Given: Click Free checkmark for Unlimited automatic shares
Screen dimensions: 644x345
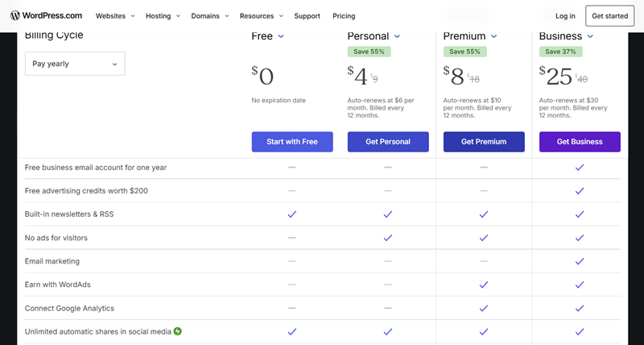Looking at the screenshot, I should (292, 331).
